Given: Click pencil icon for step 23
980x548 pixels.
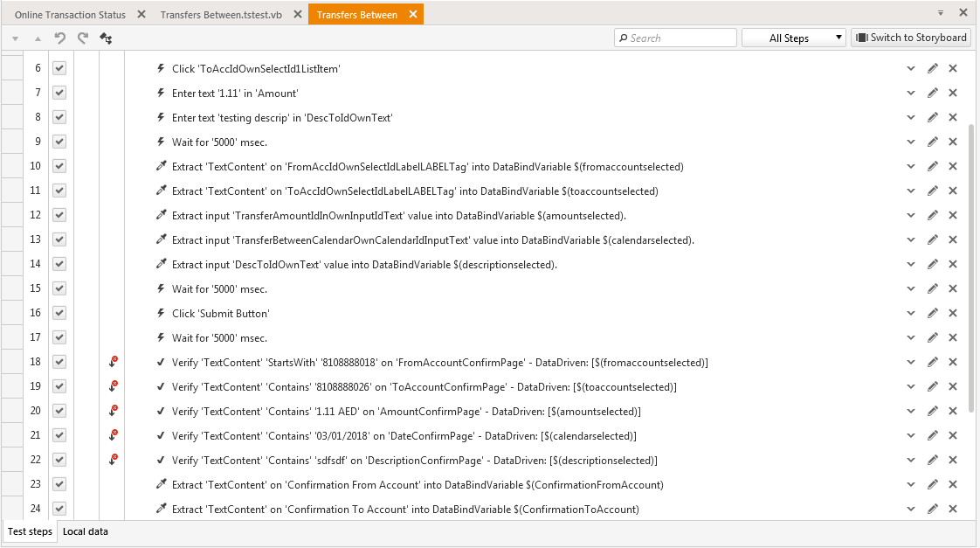Looking at the screenshot, I should 933,484.
